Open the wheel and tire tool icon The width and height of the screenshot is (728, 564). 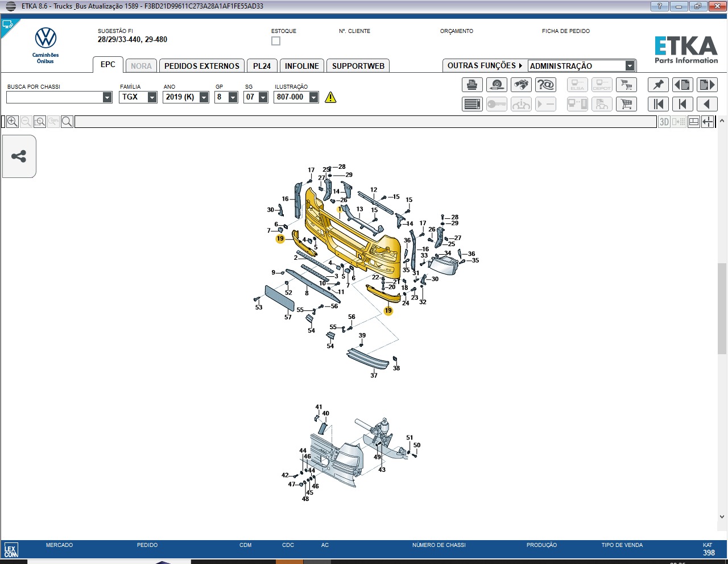click(497, 85)
